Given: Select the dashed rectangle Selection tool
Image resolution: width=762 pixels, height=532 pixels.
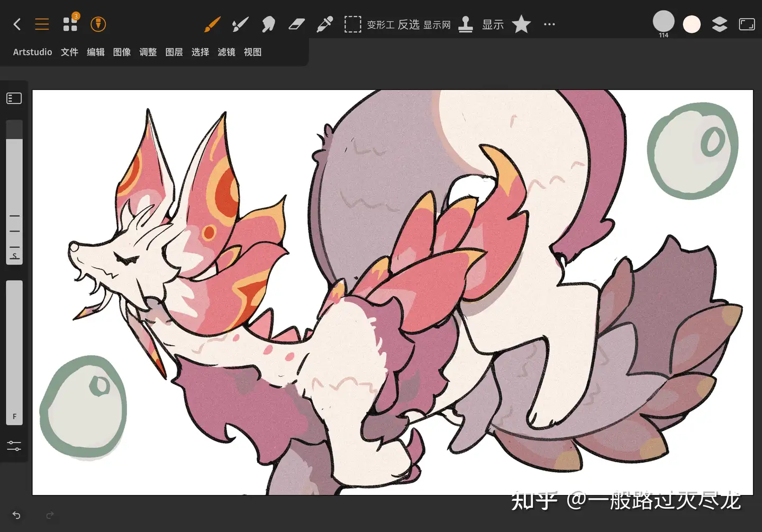Looking at the screenshot, I should coord(352,24).
